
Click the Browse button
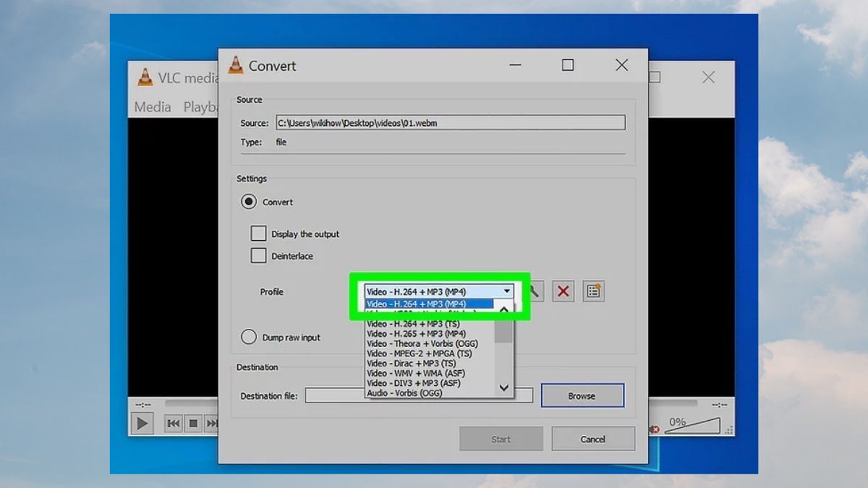coord(582,395)
